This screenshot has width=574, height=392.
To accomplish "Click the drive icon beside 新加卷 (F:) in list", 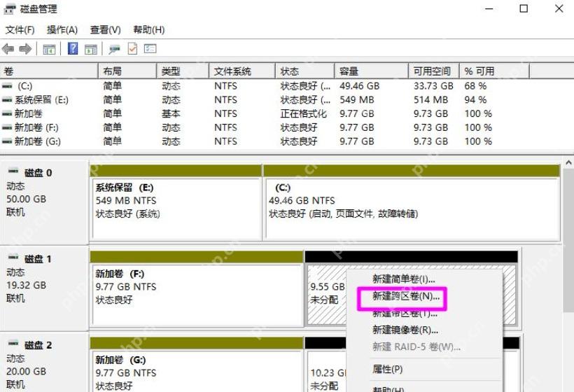I will tap(7, 127).
